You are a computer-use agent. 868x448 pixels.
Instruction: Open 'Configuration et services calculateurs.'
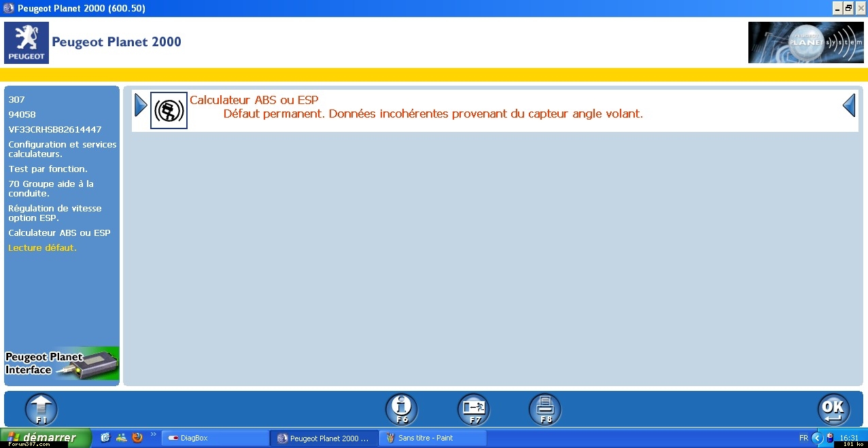pos(62,149)
